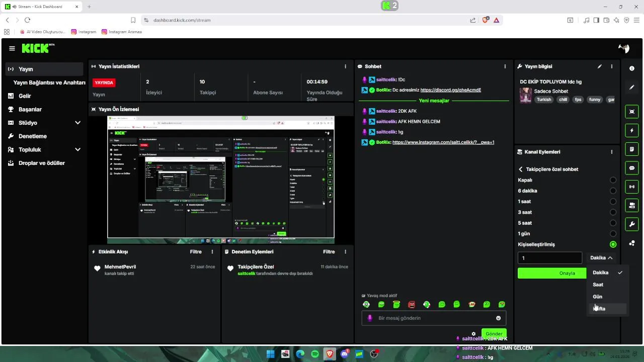Click the Windows Start button
Viewport: 644px width, 362px height.
point(271,354)
